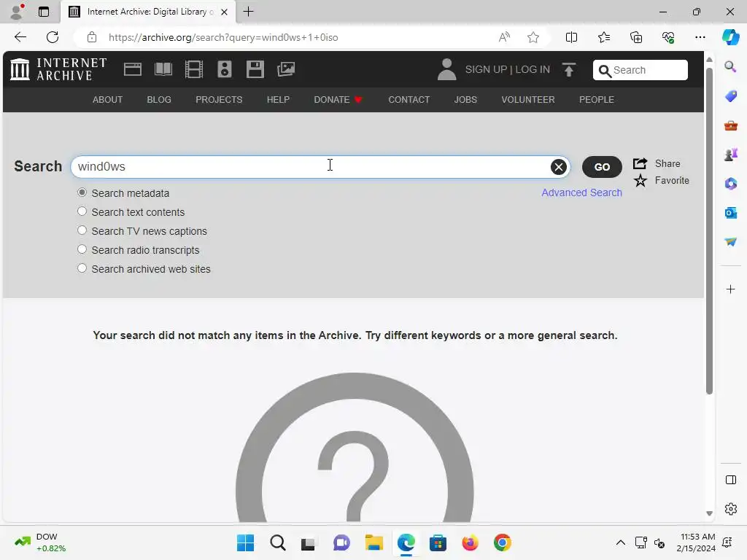Open the CONTACT menu item
The image size is (747, 560).
click(x=409, y=99)
